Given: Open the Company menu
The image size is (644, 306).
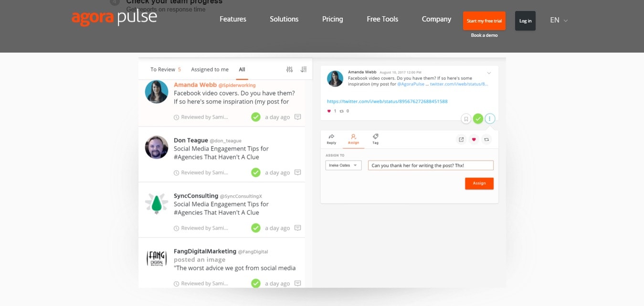Looking at the screenshot, I should [x=436, y=19].
